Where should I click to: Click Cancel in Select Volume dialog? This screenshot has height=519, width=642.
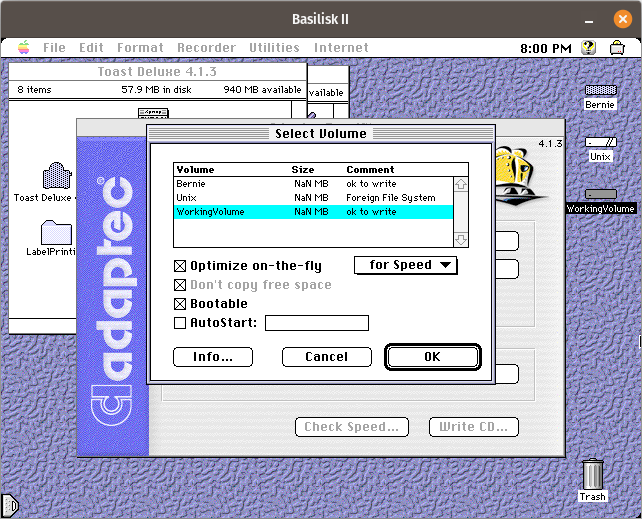pyautogui.click(x=327, y=357)
